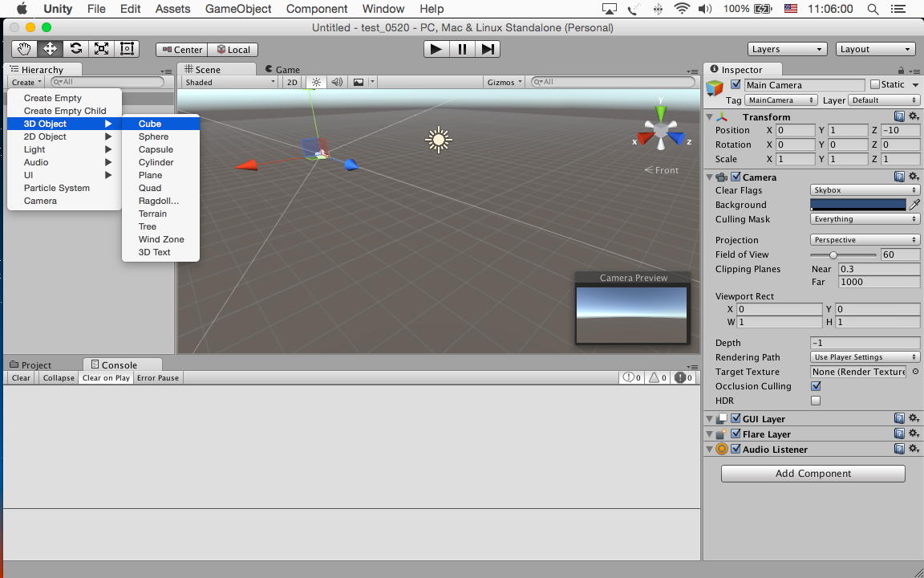Click the Play button
The width and height of the screenshot is (924, 578).
click(x=436, y=49)
